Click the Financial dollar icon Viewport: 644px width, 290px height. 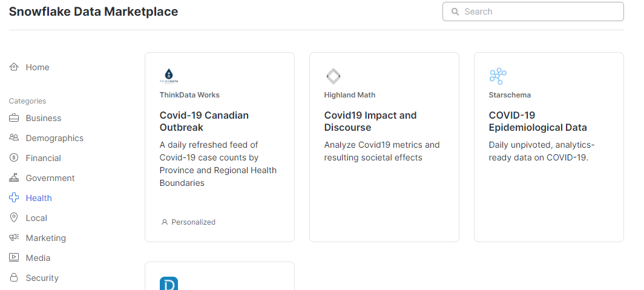[14, 158]
